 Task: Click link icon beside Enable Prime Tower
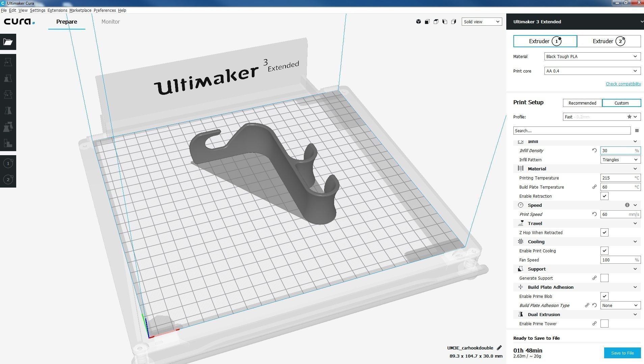pyautogui.click(x=594, y=324)
